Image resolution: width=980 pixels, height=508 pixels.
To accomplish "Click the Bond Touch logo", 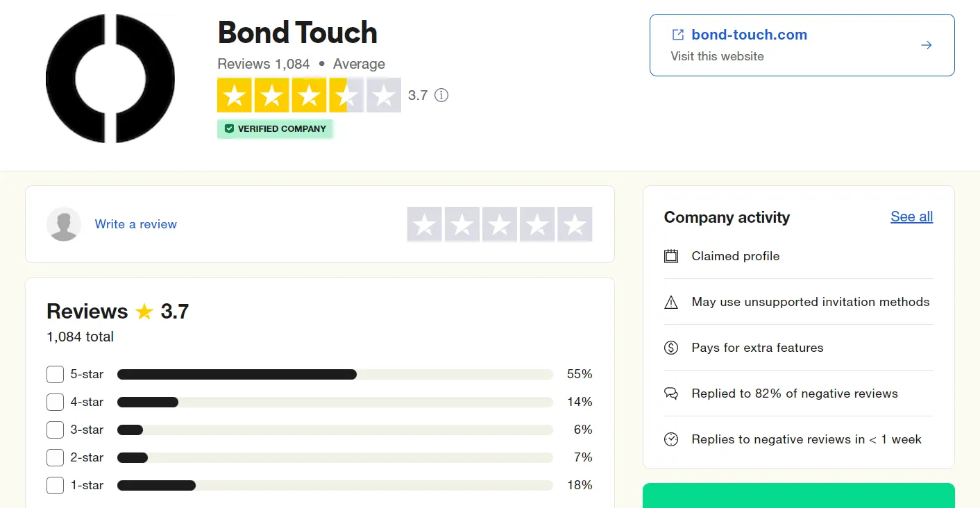I will click(110, 78).
